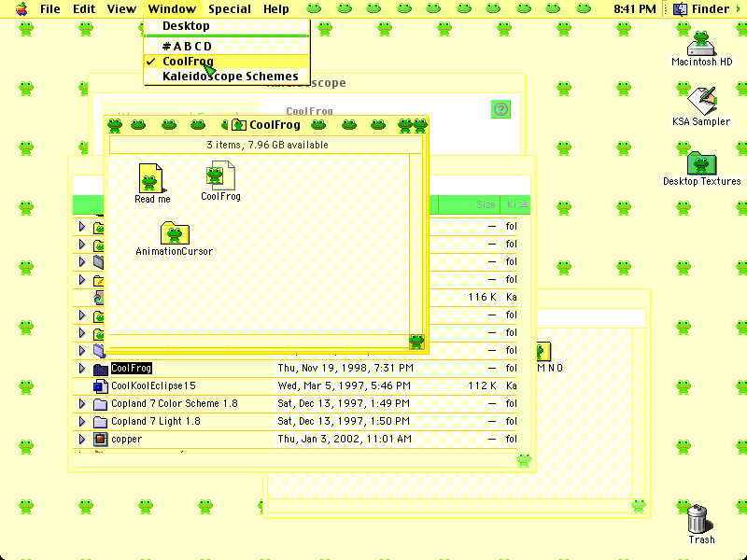Expand the Copland 7 Color Scheme 1.8 triangle

tap(82, 404)
